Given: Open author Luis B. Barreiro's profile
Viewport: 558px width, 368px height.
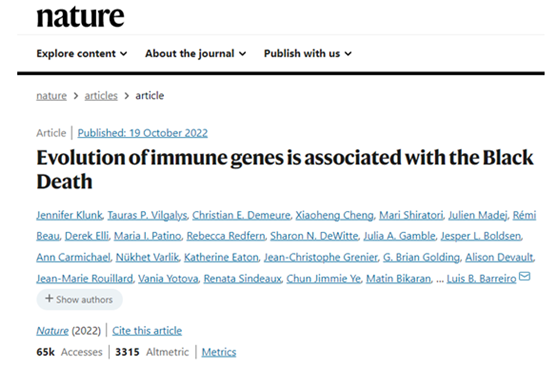Looking at the screenshot, I should (x=481, y=279).
